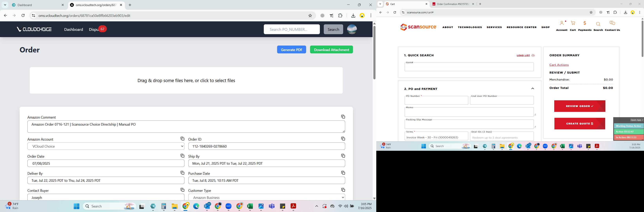Switch to the Order Confirmation tab
The image size is (644, 212).
[453, 4]
